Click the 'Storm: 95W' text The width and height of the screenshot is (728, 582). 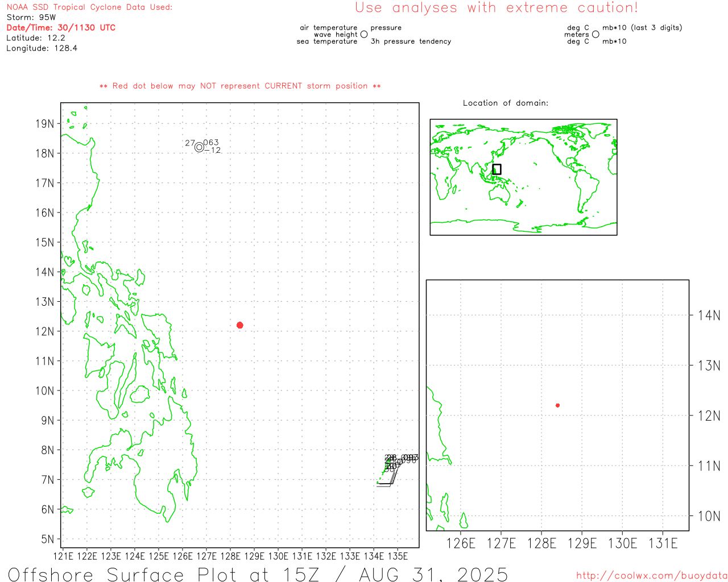pos(31,18)
